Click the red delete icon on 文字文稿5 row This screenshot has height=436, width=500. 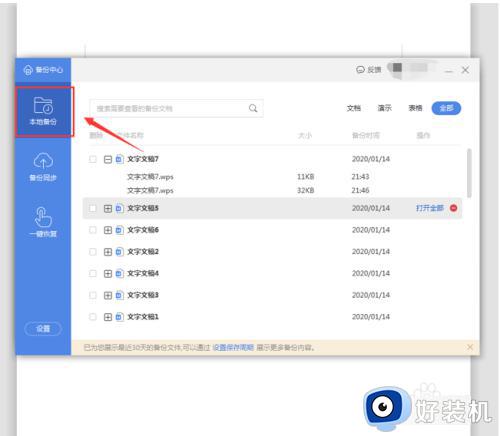click(x=453, y=208)
